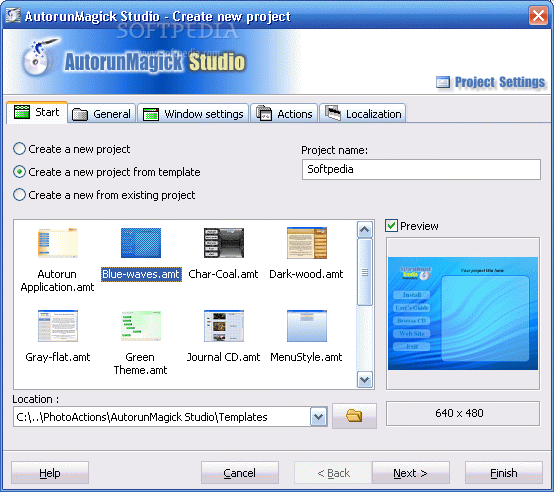The height and width of the screenshot is (492, 554).
Task: Open the Window settings tab
Action: (x=193, y=114)
